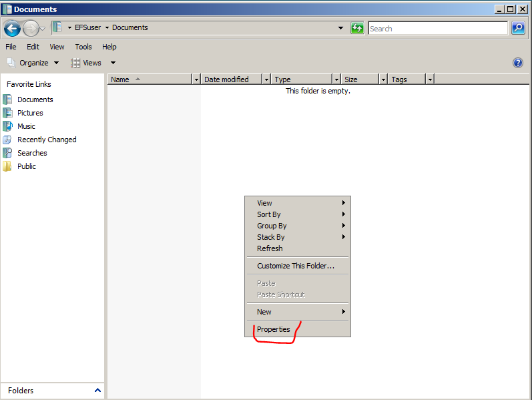Click the Documents icon in Favorite Links
532x400 pixels.
click(7, 99)
